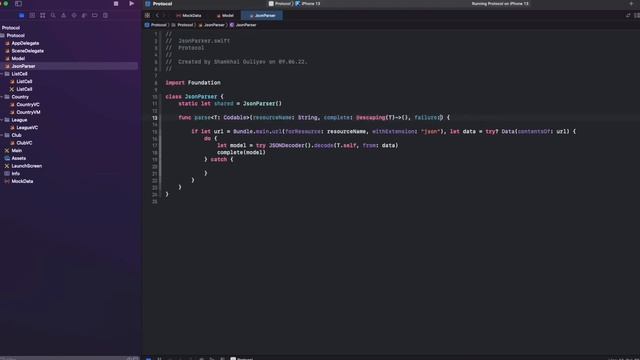Add a new editor tab with plus
The width and height of the screenshot is (640, 360).
coord(631,4)
